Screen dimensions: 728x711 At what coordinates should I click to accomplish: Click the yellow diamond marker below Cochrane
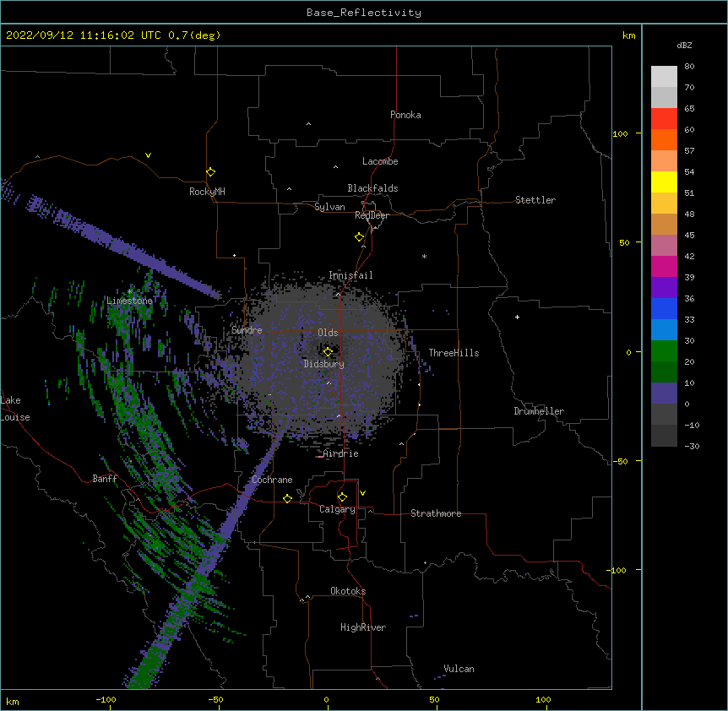287,498
